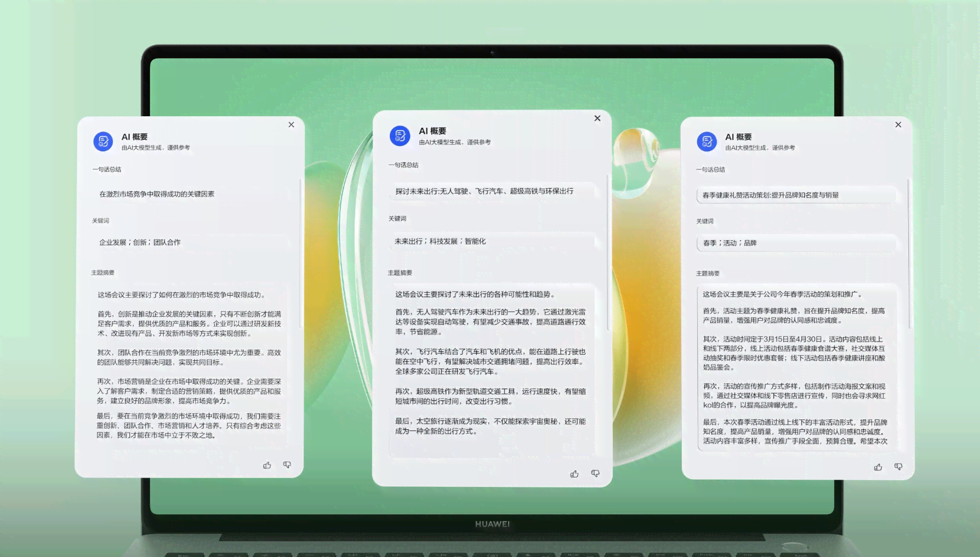
Task: Click the keywords field 企业发展；创新；团队合作
Action: (190, 242)
